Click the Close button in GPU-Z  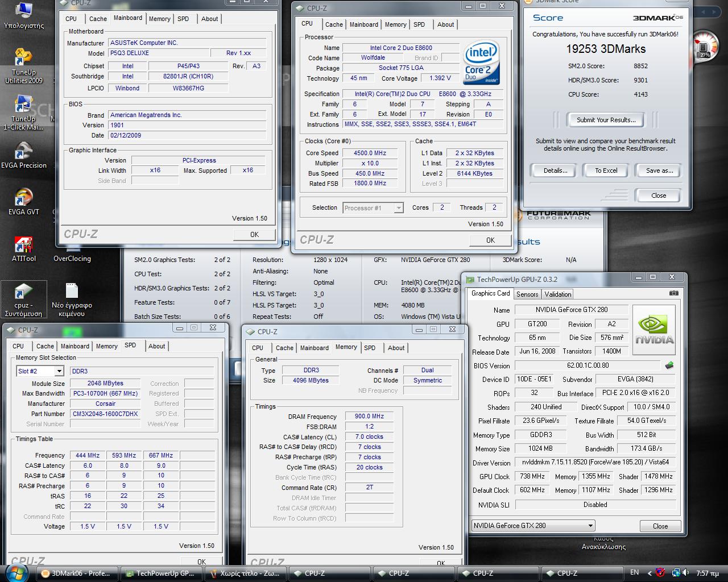tap(660, 526)
